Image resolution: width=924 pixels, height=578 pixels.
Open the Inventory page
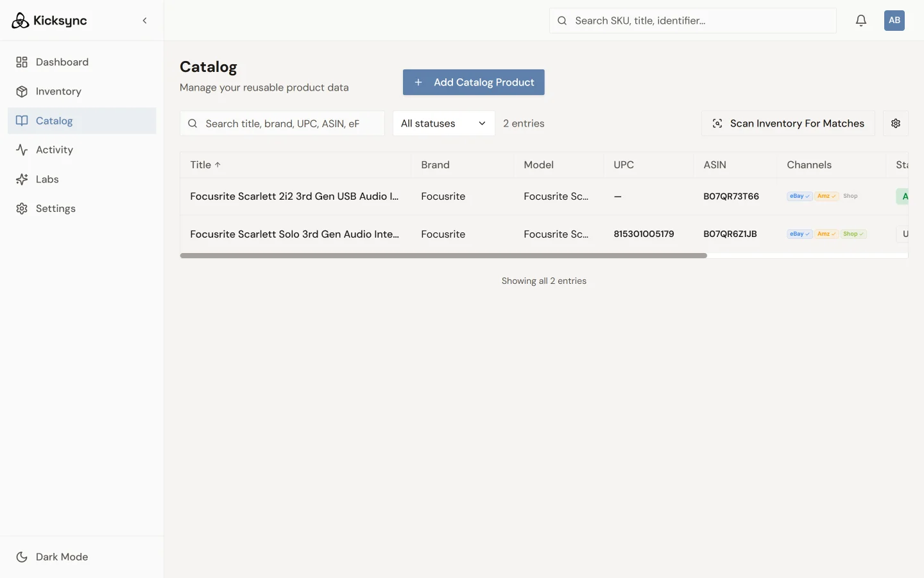click(x=81, y=91)
